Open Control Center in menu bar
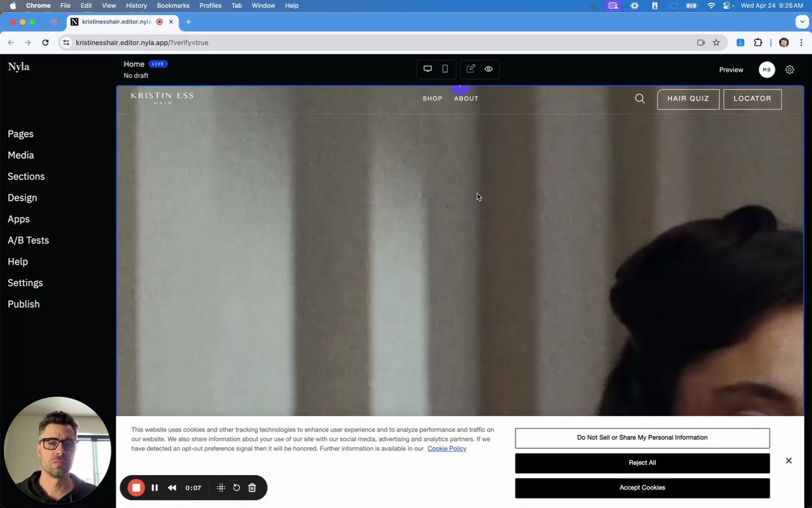This screenshot has height=508, width=812. point(728,6)
